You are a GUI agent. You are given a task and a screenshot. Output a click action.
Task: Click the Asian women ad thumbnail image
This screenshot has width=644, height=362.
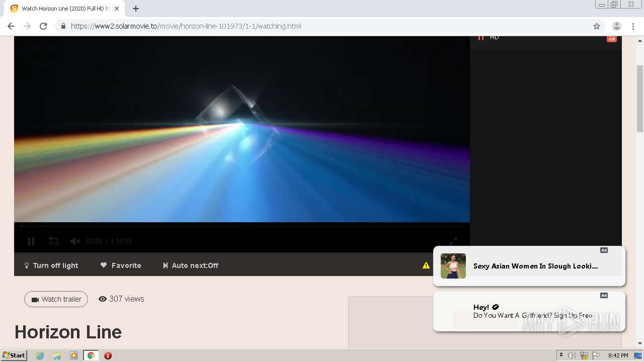[x=453, y=266]
